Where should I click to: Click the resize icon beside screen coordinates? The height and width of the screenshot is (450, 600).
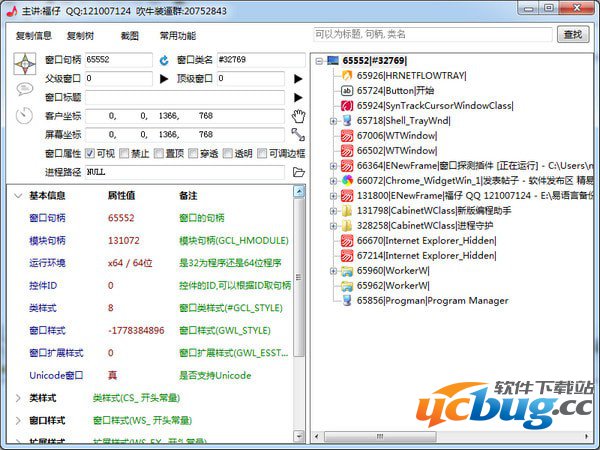pos(298,135)
